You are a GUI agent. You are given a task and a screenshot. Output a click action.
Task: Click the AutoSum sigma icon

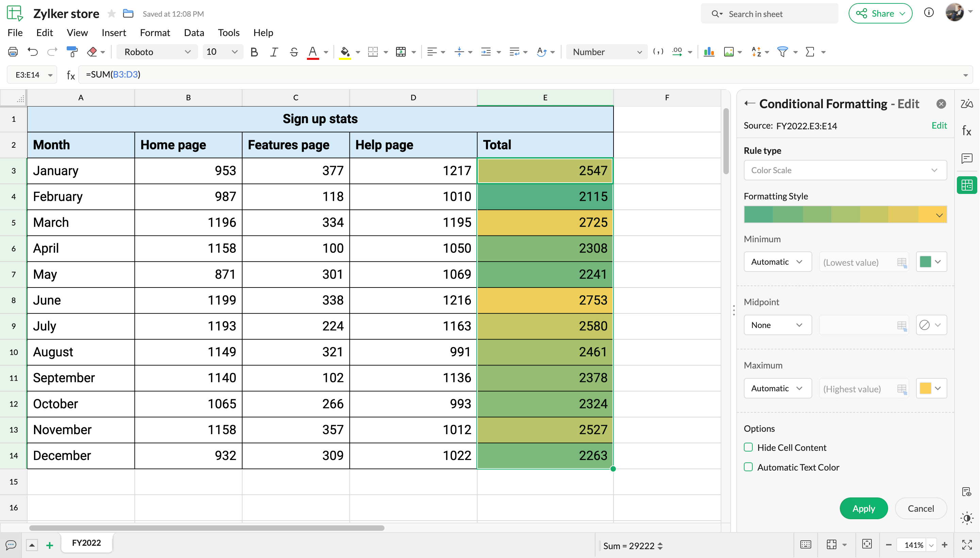click(x=810, y=52)
